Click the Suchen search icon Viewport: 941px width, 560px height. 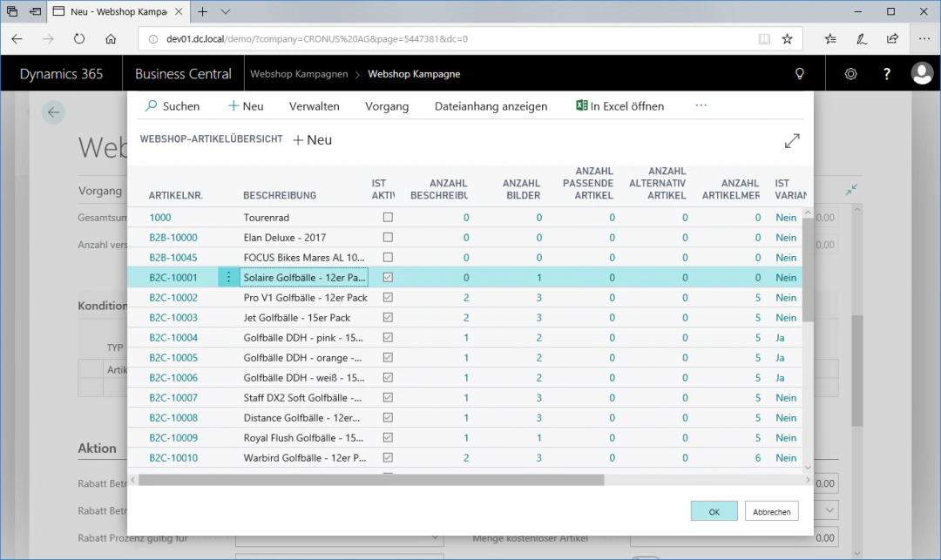152,106
